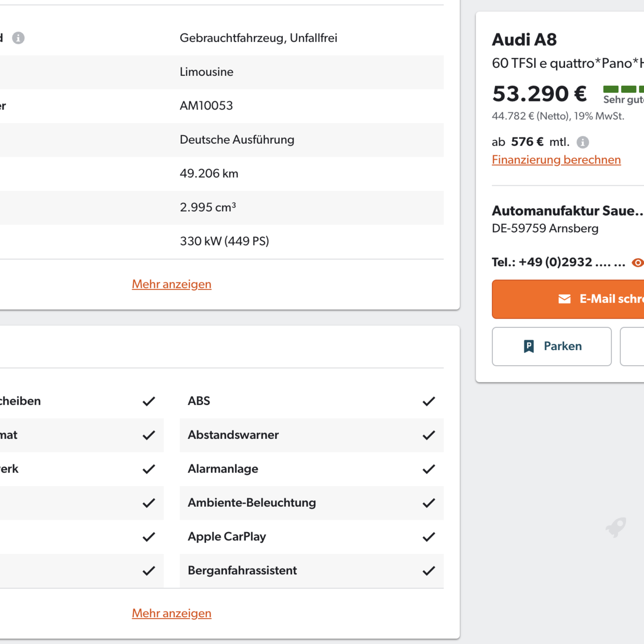Viewport: 644px width, 644px height.
Task: Click the Apple CarPlay checkmark
Action: pos(429,537)
